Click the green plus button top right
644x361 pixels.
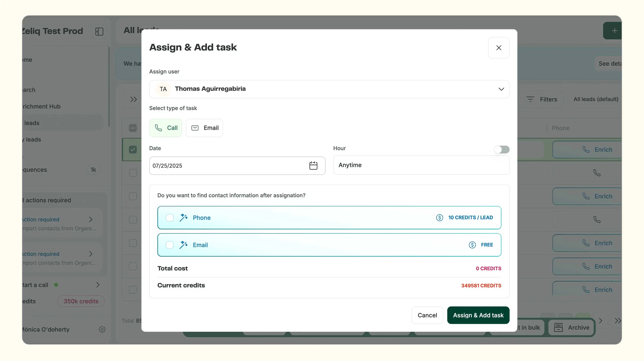614,31
